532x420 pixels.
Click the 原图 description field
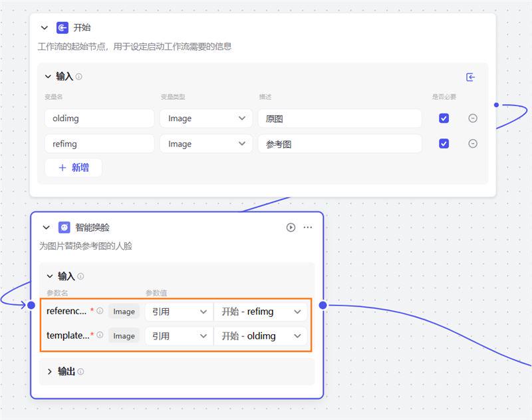point(339,118)
